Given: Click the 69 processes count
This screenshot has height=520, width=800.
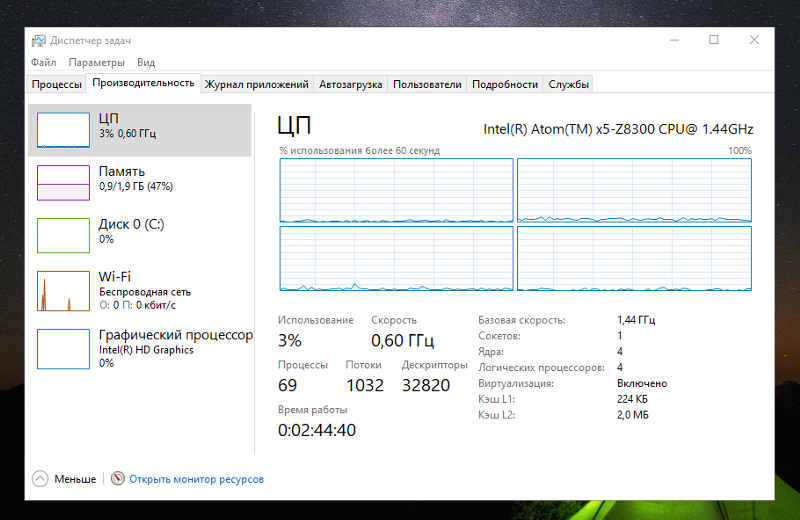Looking at the screenshot, I should (x=287, y=385).
